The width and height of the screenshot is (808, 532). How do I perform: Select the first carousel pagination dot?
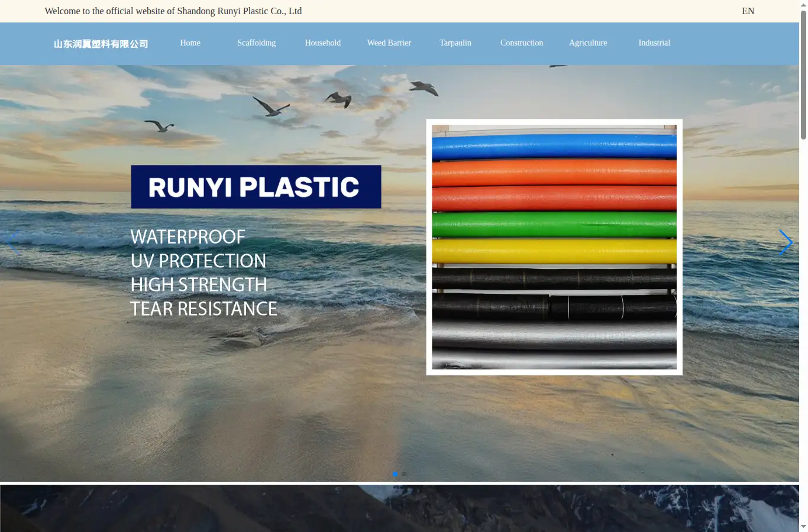tap(395, 474)
